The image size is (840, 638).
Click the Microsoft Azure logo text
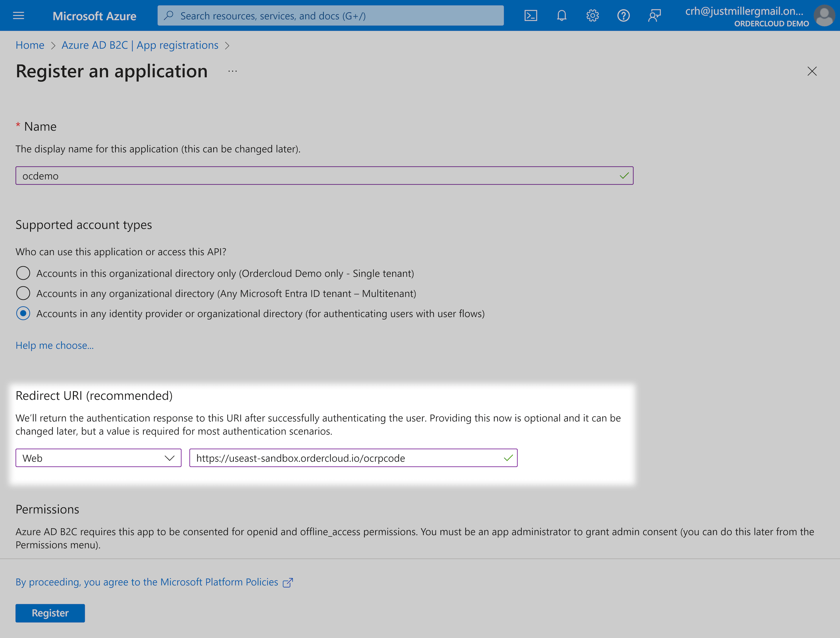pos(94,16)
